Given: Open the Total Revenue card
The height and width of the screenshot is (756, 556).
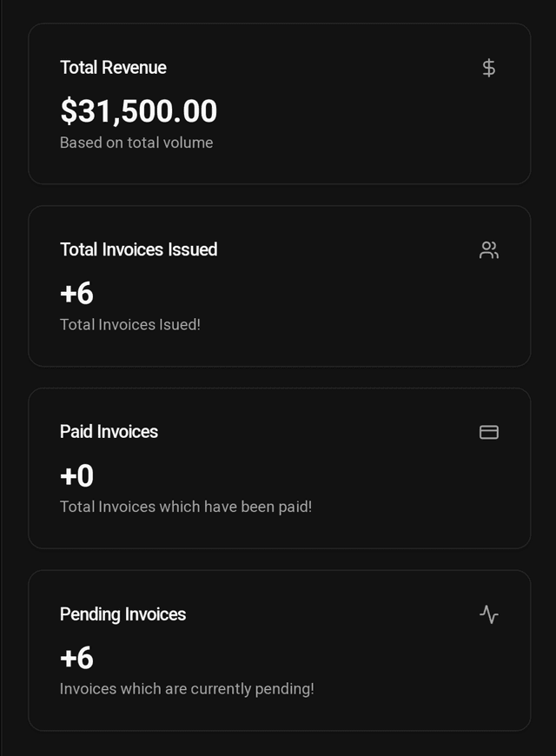Looking at the screenshot, I should [x=280, y=103].
